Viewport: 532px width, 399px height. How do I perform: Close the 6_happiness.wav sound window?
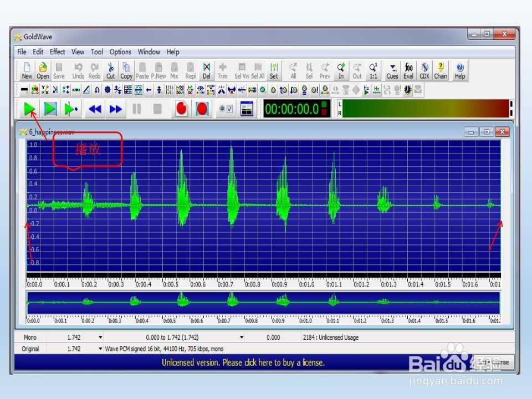coord(502,132)
